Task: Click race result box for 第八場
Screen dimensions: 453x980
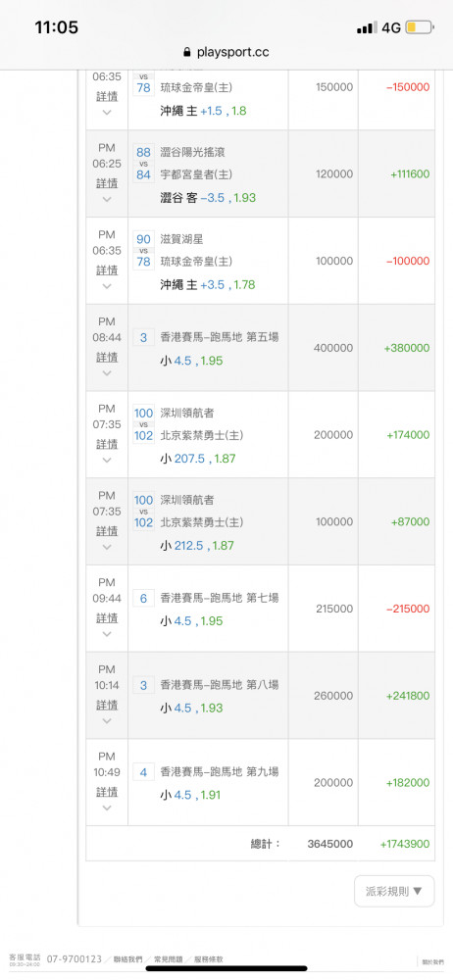Action: 143,686
